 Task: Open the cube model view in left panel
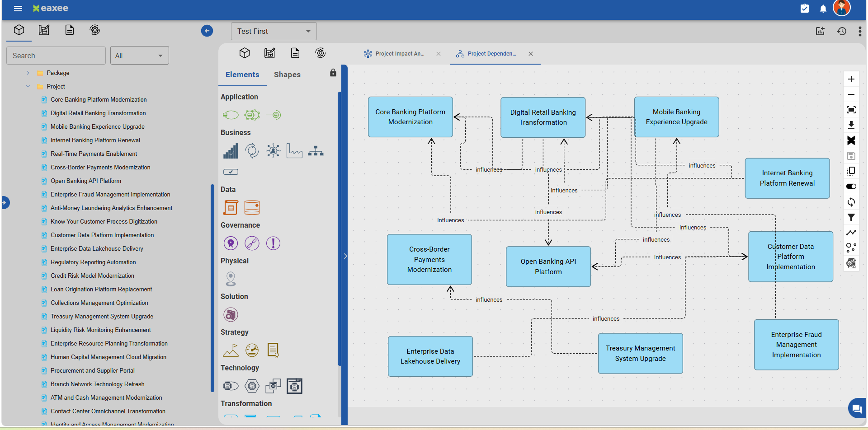19,30
